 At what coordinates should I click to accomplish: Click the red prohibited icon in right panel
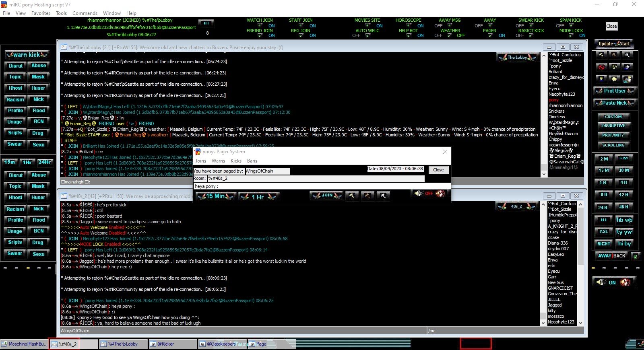(x=601, y=67)
